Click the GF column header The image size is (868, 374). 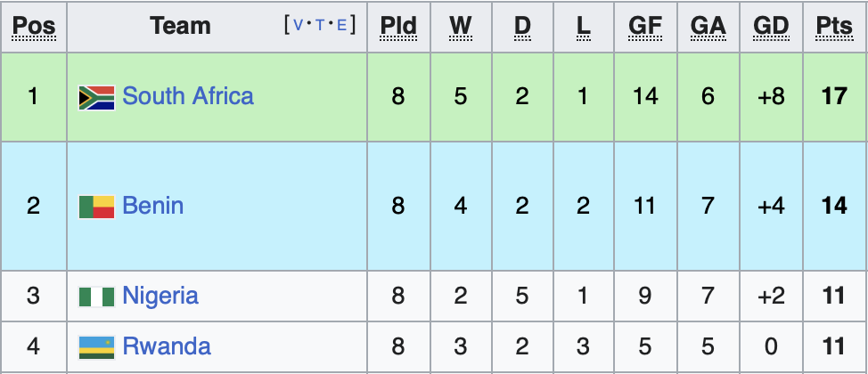pyautogui.click(x=645, y=27)
